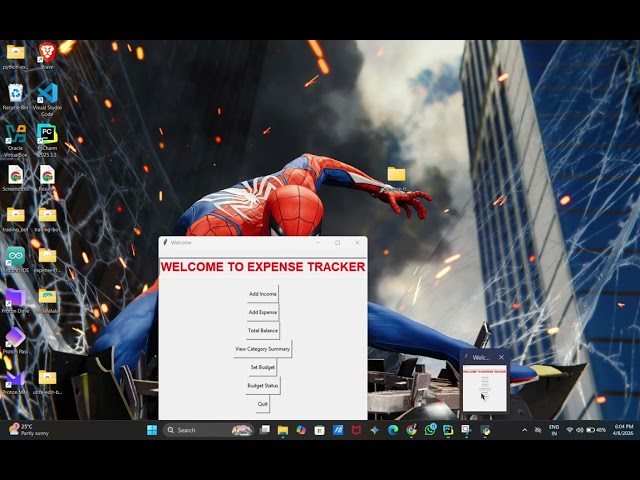Open Microsoft Copilot 365 taskbar icon
Viewport: 640px width, 480px height.
tap(301, 430)
